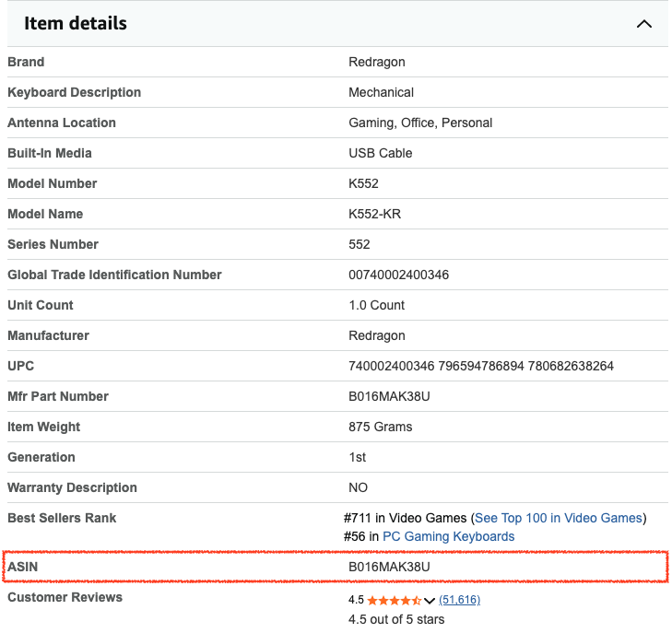Collapse the Item details section chevron

pos(643,24)
